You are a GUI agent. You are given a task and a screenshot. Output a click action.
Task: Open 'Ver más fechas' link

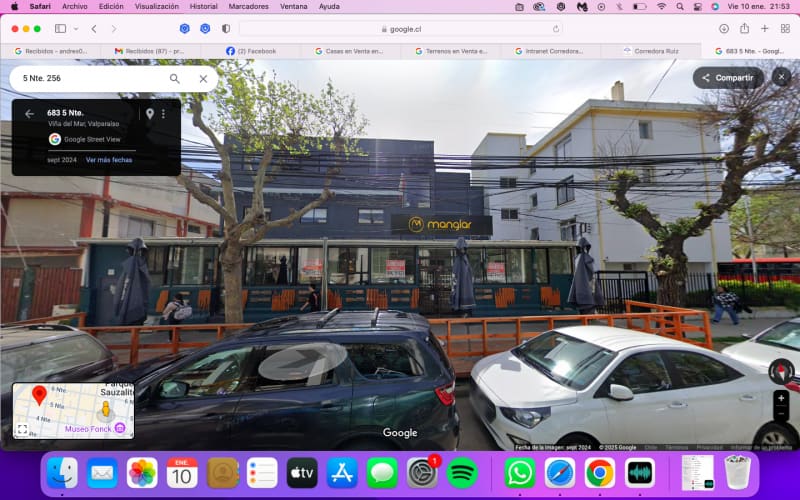pos(109,160)
